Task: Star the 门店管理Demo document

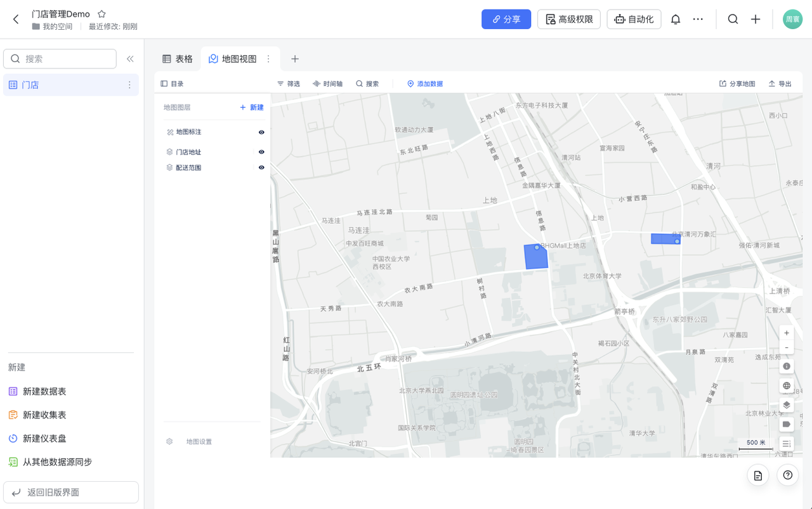Action: [101, 14]
